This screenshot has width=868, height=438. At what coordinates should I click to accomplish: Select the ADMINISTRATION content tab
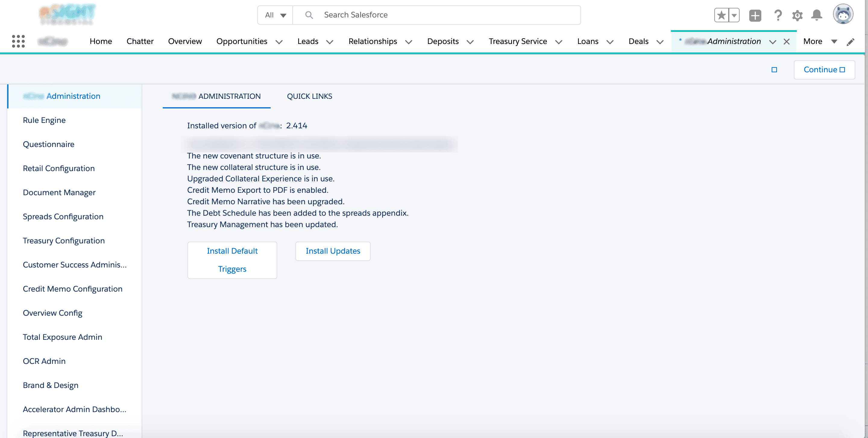(x=216, y=96)
